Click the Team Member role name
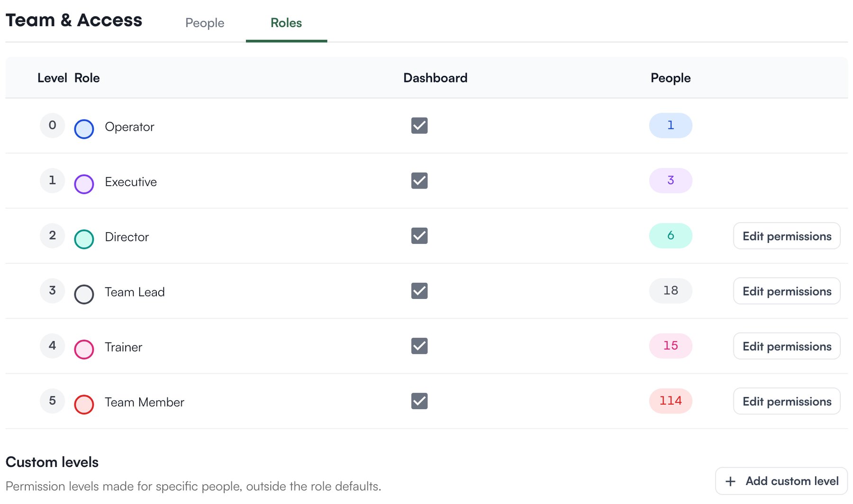Screen dimensions: 853x504 click(144, 402)
